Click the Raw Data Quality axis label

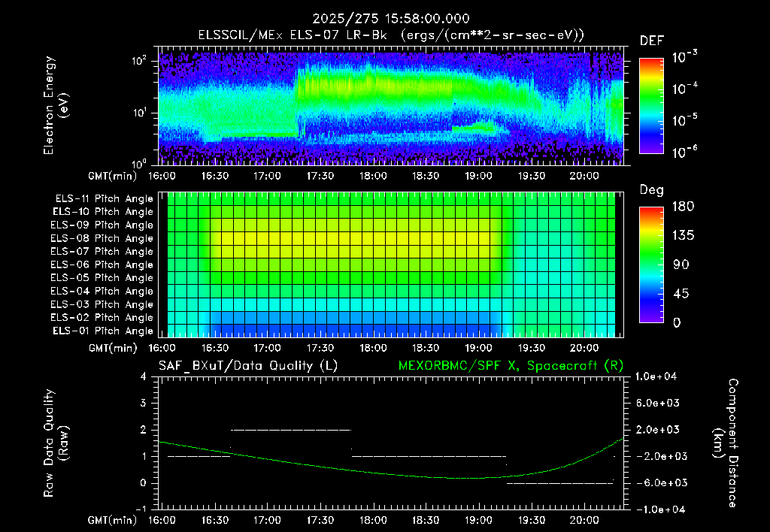click(x=56, y=443)
